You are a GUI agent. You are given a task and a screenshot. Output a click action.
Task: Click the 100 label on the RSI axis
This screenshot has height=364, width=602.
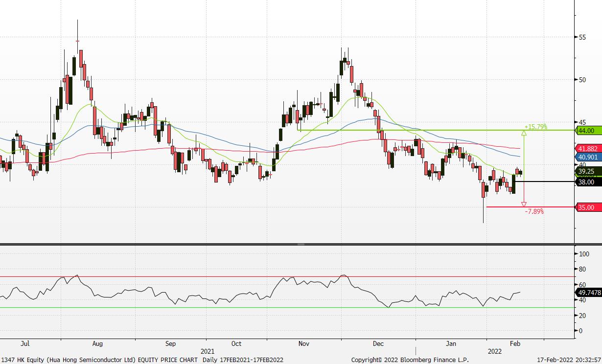[584, 254]
